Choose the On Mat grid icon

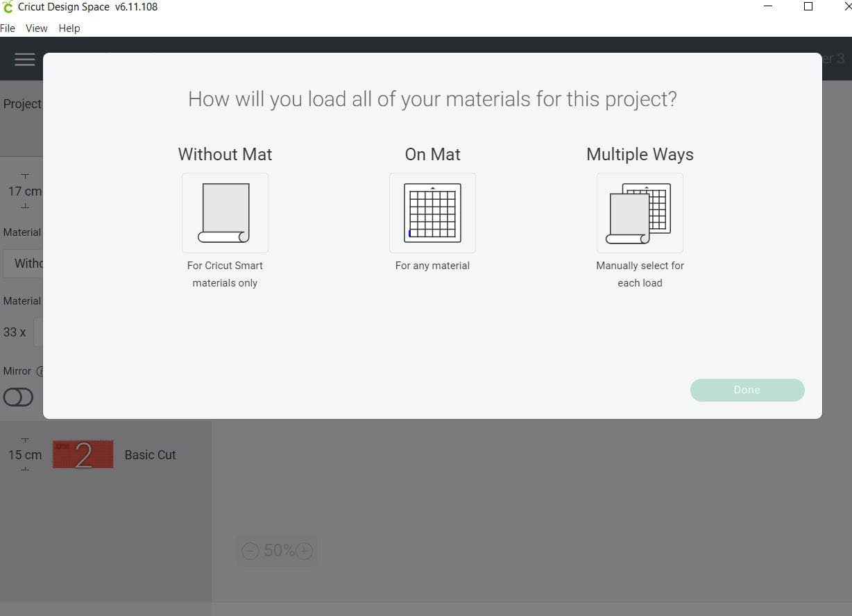432,213
